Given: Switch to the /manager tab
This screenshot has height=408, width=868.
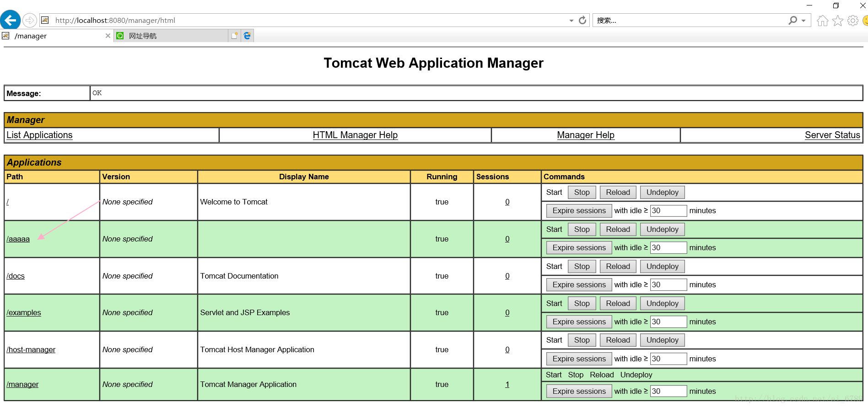Looking at the screenshot, I should click(x=57, y=36).
